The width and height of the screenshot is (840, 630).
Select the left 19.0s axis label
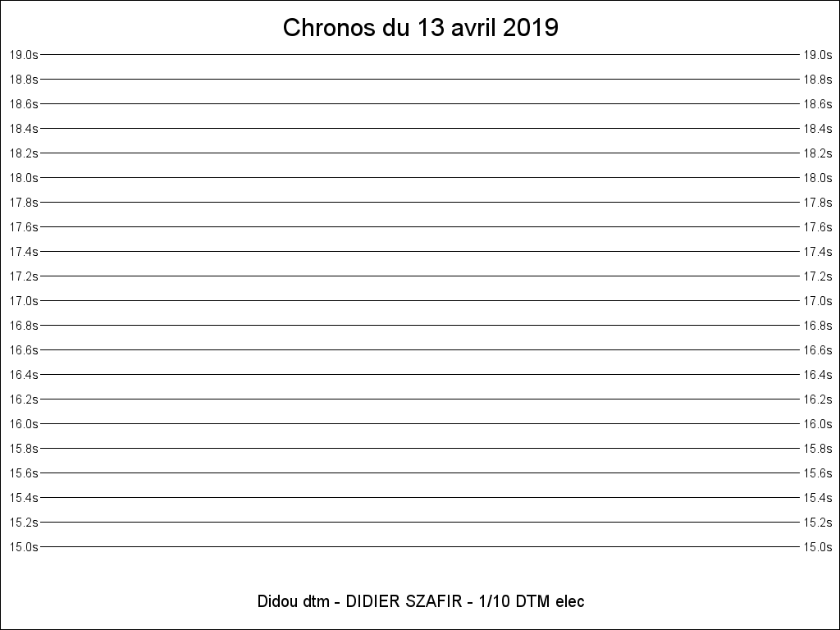pyautogui.click(x=24, y=55)
